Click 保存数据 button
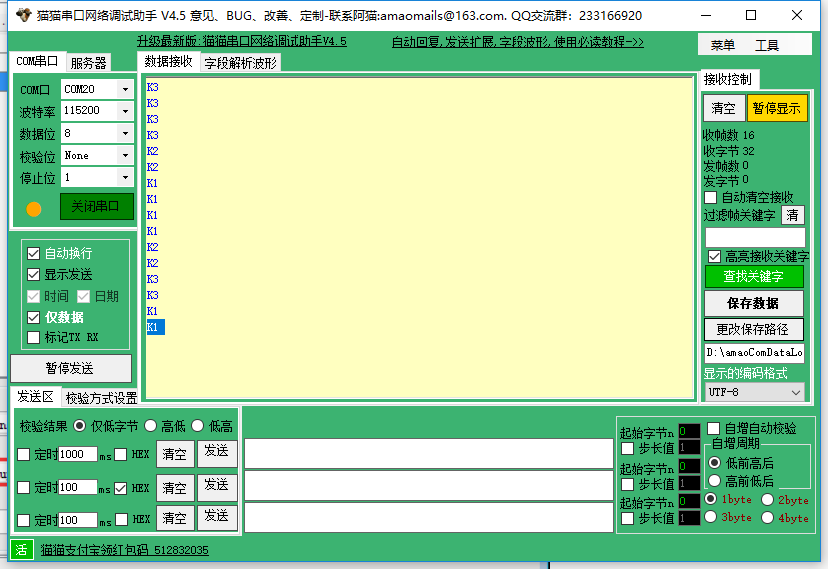This screenshot has width=828, height=569. coord(754,304)
